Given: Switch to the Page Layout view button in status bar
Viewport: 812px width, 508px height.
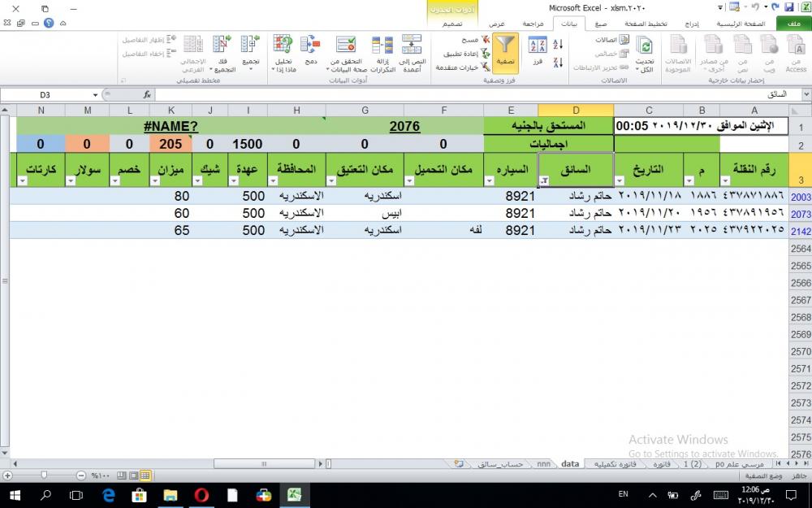Looking at the screenshot, I should pyautogui.click(x=132, y=475).
